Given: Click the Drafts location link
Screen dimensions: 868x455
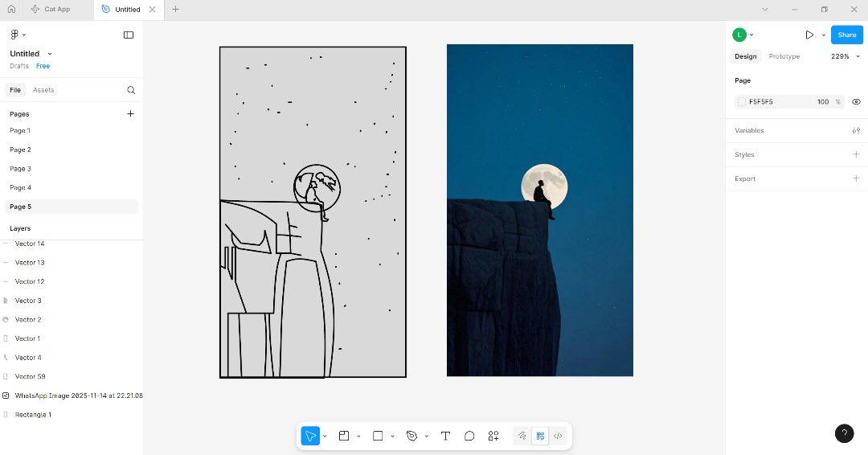Looking at the screenshot, I should (x=19, y=66).
